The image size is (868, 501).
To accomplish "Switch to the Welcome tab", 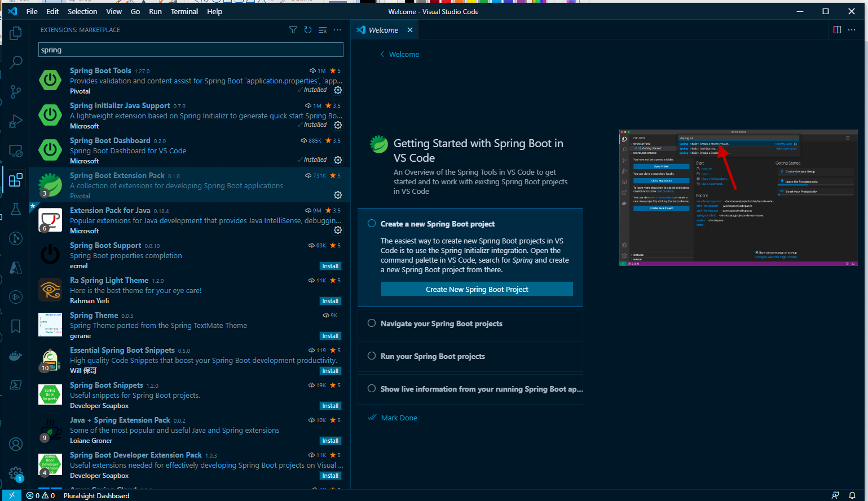I will click(384, 30).
